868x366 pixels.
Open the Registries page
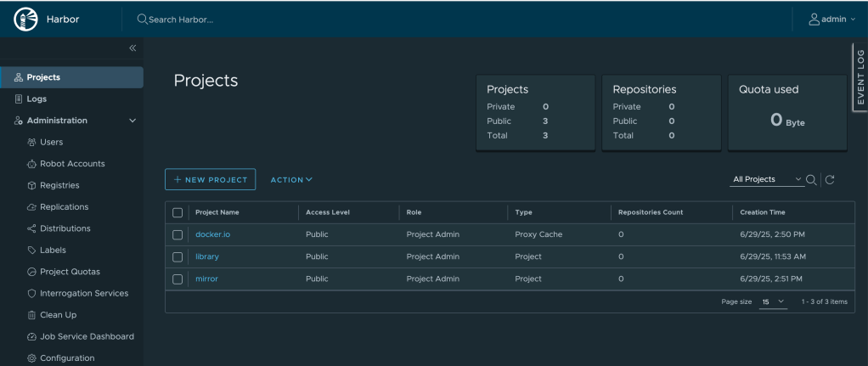[59, 185]
